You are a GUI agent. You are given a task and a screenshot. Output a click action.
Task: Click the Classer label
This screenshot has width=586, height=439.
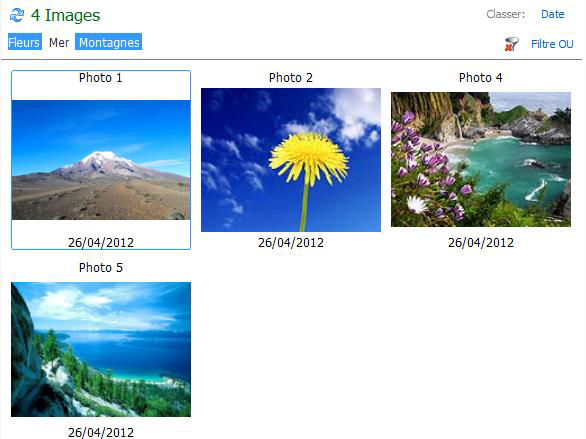point(505,14)
